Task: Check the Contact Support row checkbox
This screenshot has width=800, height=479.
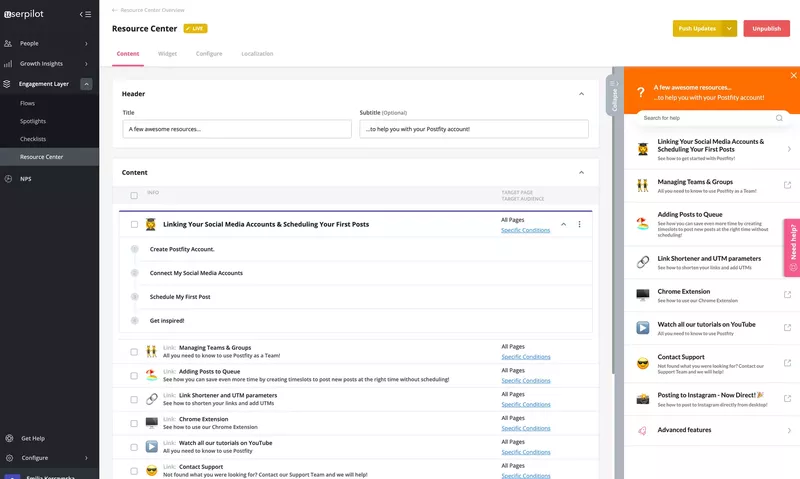Action: (134, 471)
